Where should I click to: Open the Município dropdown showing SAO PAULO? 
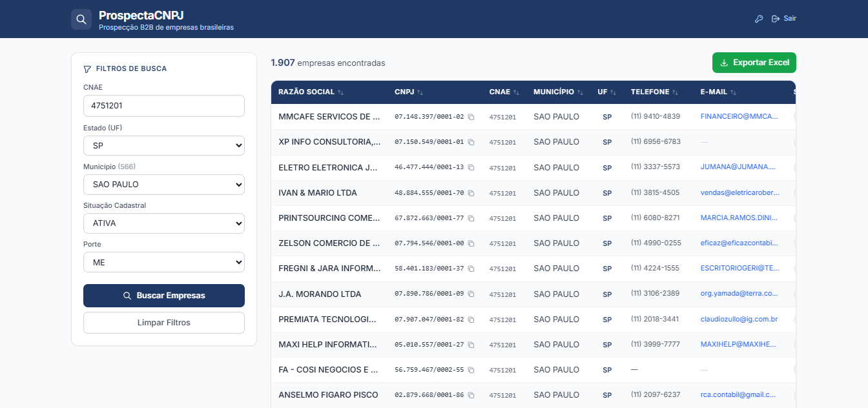click(x=164, y=184)
